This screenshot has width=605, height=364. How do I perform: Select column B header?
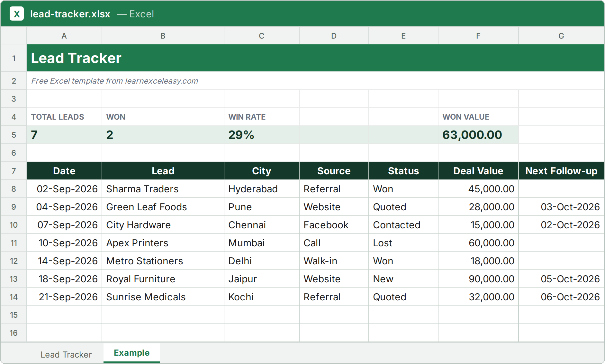click(163, 36)
